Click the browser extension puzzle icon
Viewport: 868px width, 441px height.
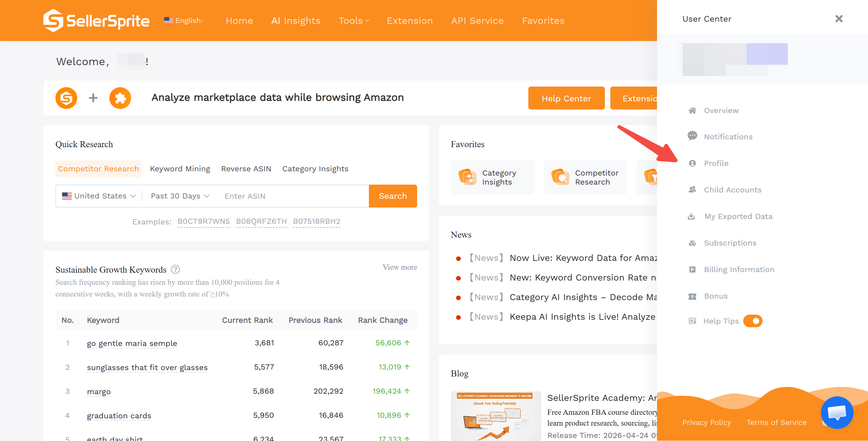pos(120,98)
